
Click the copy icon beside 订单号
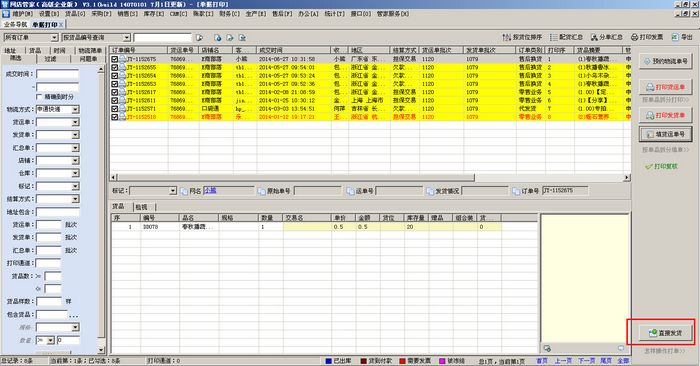point(516,191)
